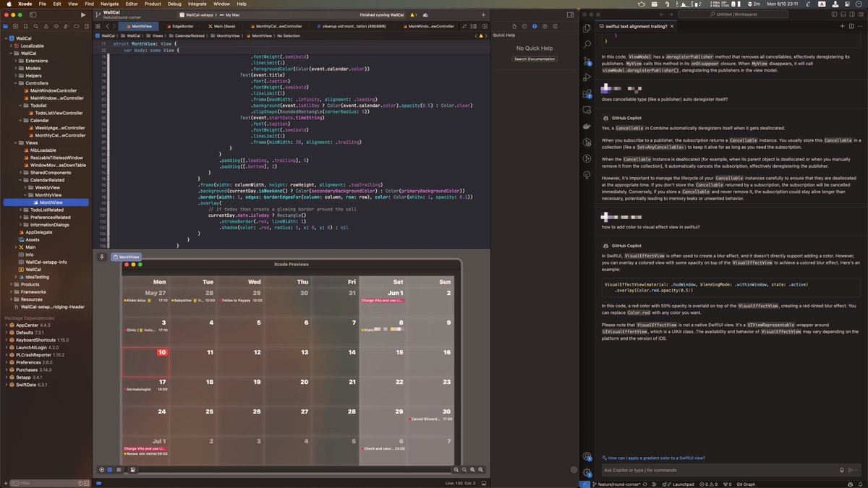Click the microphone icon in Copilot input

point(843,470)
